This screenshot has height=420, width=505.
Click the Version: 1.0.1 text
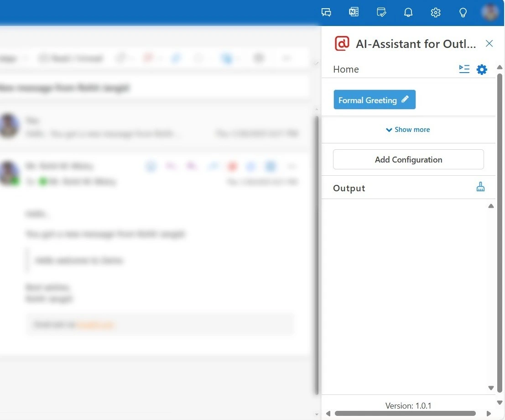pos(408,405)
